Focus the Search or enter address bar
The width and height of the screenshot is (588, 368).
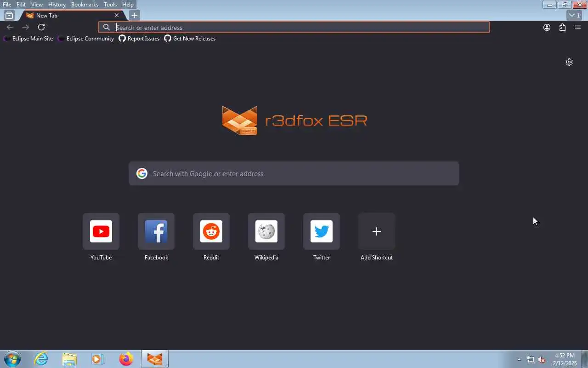coord(294,27)
